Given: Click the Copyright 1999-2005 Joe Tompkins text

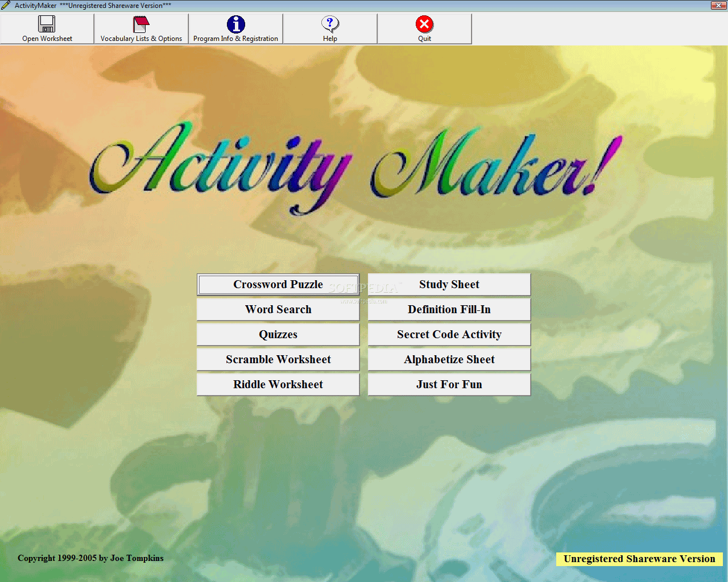Looking at the screenshot, I should pos(90,558).
